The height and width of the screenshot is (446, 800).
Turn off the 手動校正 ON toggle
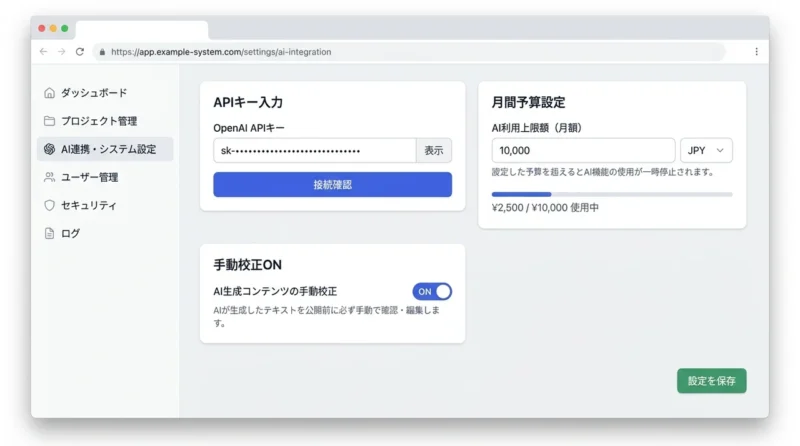coord(432,291)
